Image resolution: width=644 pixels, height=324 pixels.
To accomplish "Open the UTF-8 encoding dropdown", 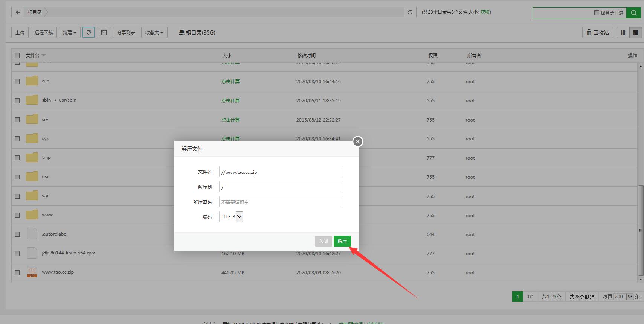I will tap(231, 216).
